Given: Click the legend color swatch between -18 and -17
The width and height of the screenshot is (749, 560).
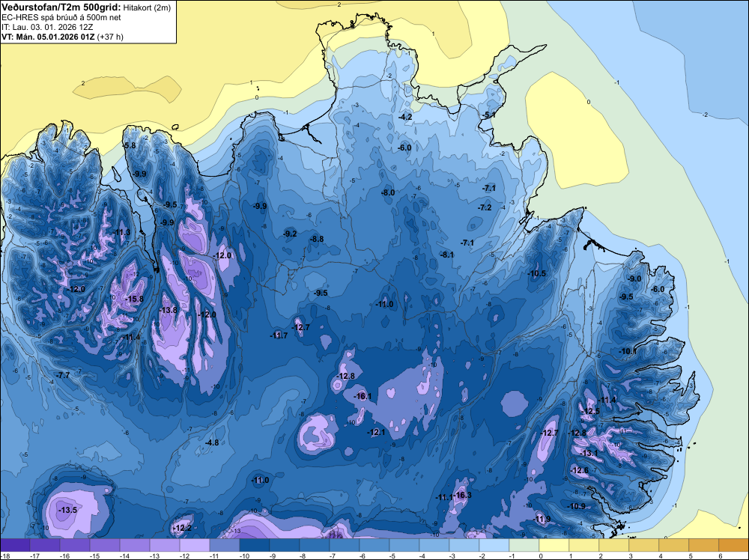Looking at the screenshot, I should click(x=15, y=545).
